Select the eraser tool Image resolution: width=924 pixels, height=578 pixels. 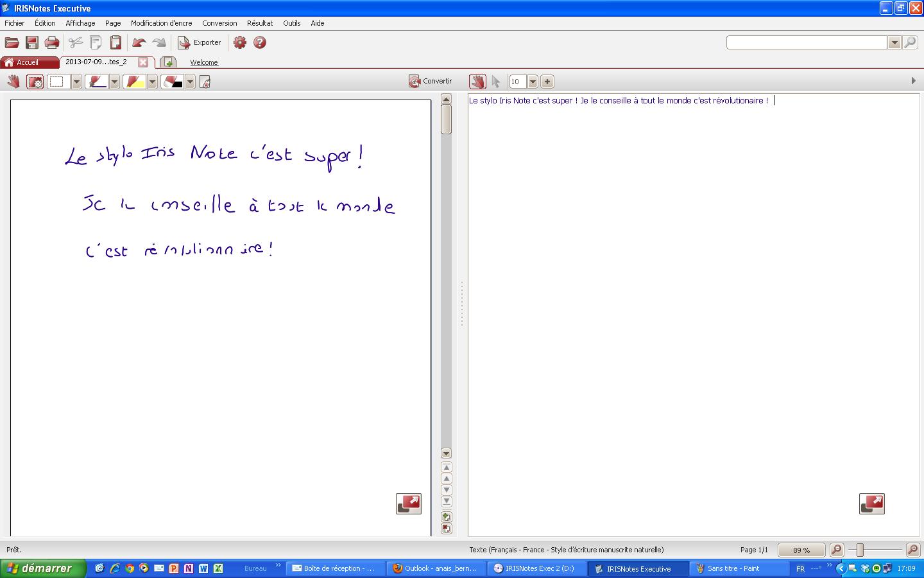[x=171, y=82]
